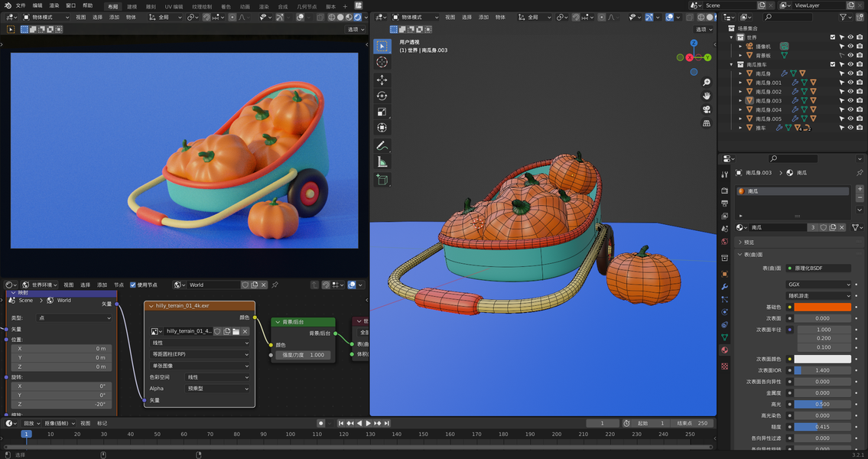This screenshot has width=868, height=459.
Task: Open the Texture checkerboard properties tab
Action: click(725, 366)
